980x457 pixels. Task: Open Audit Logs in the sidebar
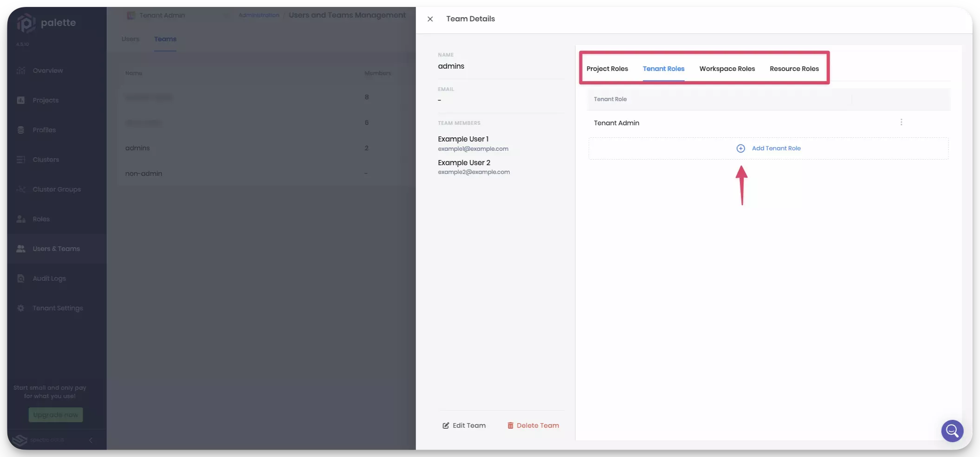(49, 278)
